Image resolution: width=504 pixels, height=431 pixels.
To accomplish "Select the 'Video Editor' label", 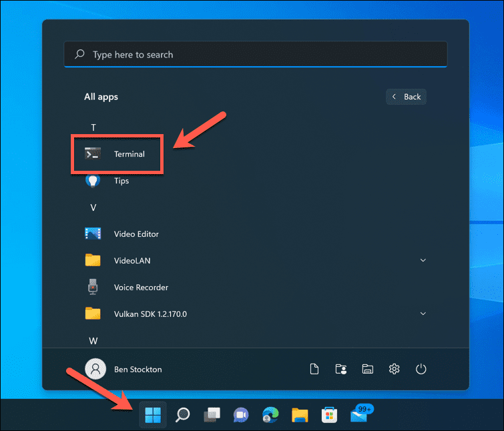I will [x=136, y=234].
